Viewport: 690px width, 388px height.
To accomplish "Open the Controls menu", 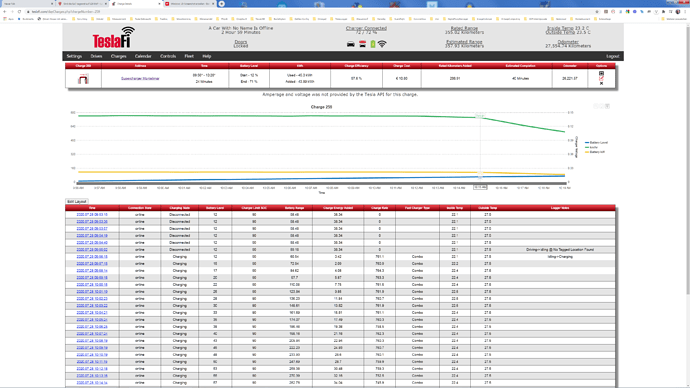I will tap(168, 56).
